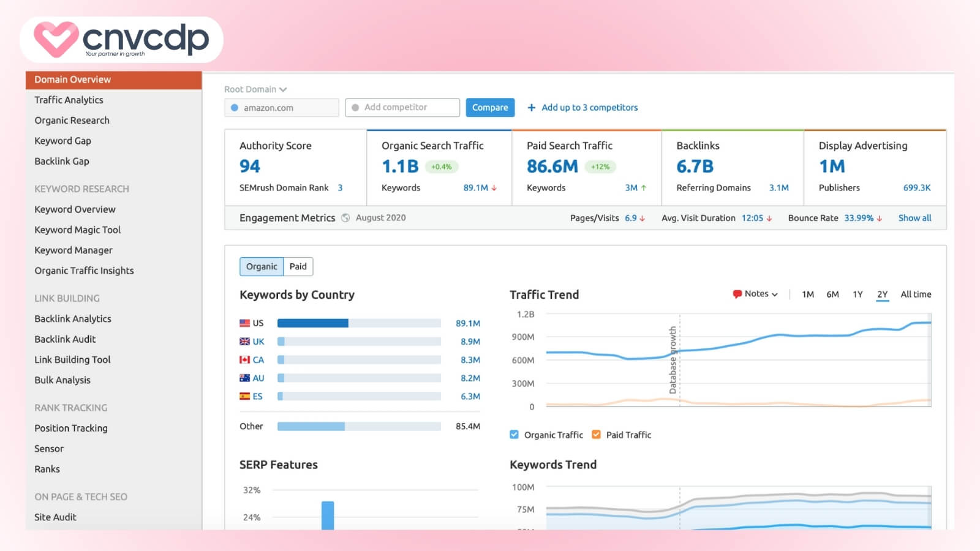The width and height of the screenshot is (980, 551).
Task: Click the plus icon beside Add competitors
Action: [x=531, y=108]
